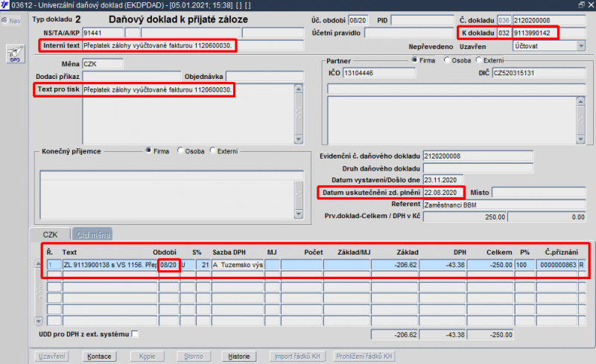Click K dokladu number field 9113990142

pos(549,33)
